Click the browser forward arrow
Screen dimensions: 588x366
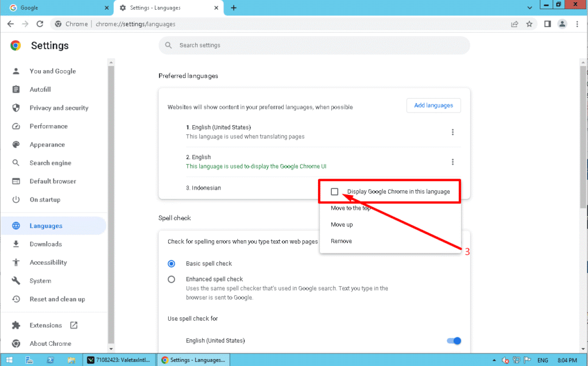point(25,24)
